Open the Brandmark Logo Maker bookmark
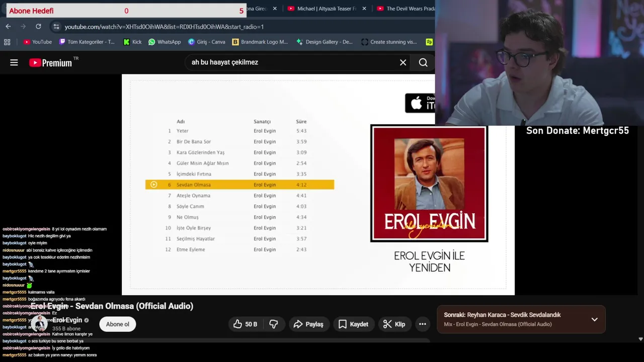Screen dimensions: 644x362 pos(260,42)
